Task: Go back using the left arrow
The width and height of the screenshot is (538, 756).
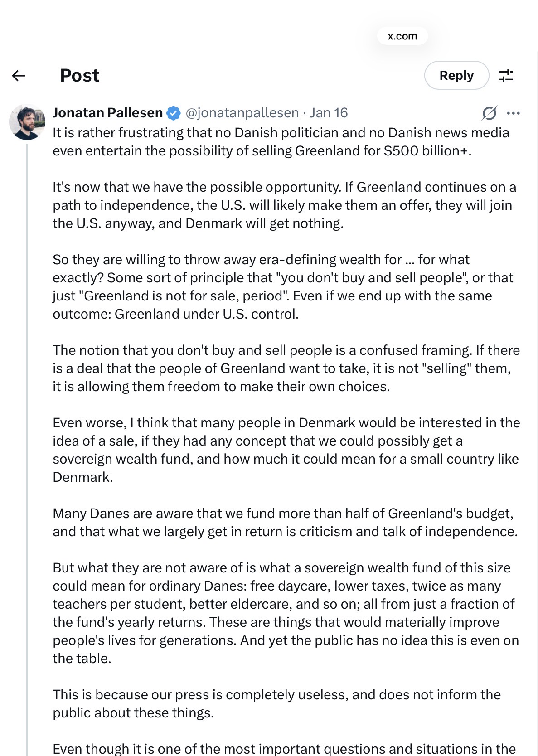Action: tap(19, 76)
